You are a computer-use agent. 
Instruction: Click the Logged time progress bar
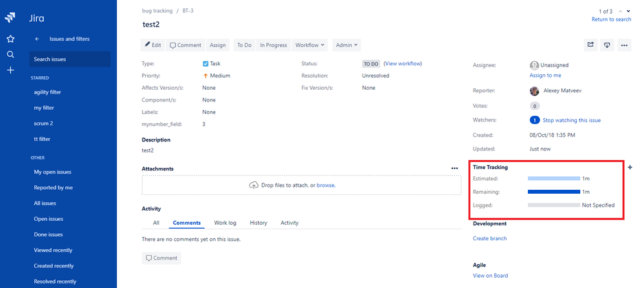click(554, 205)
